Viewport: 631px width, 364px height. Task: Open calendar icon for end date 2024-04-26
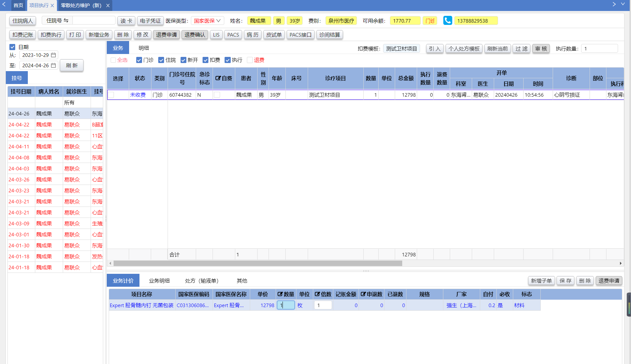tap(54, 65)
